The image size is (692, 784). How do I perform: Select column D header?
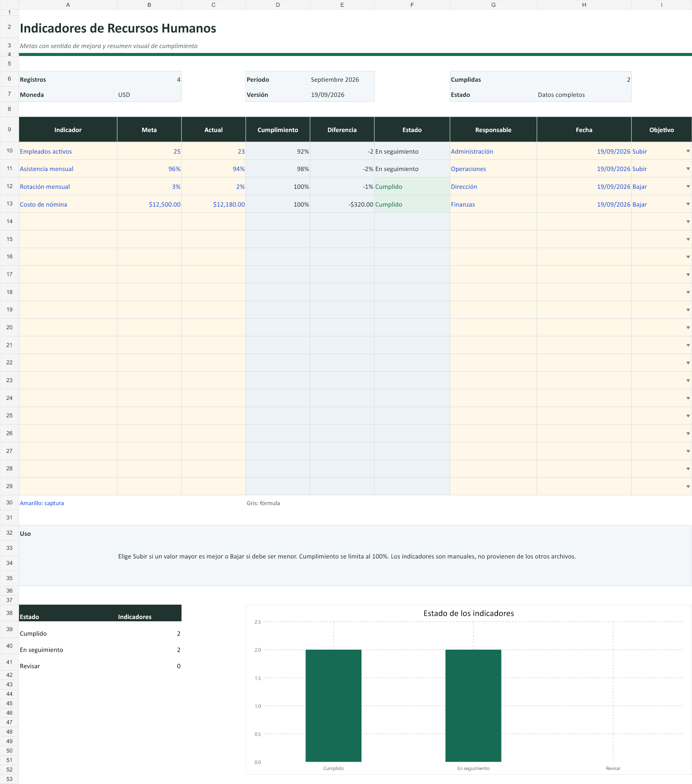click(x=278, y=5)
